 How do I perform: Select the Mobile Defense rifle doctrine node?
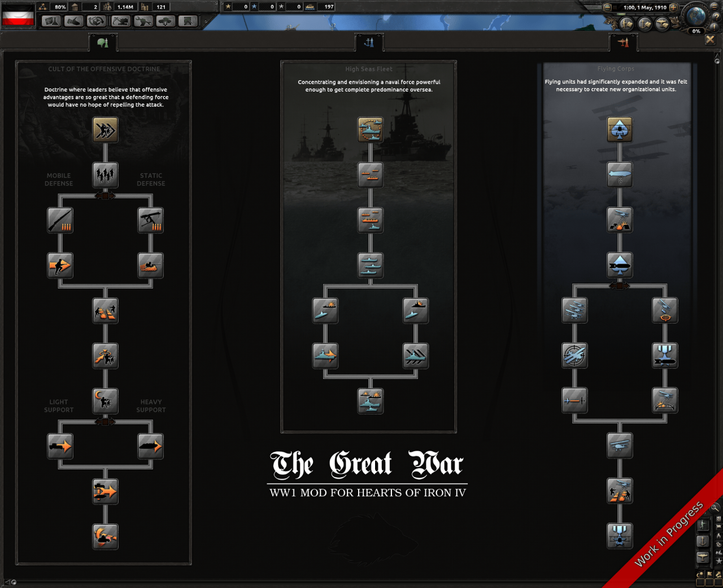tap(60, 220)
